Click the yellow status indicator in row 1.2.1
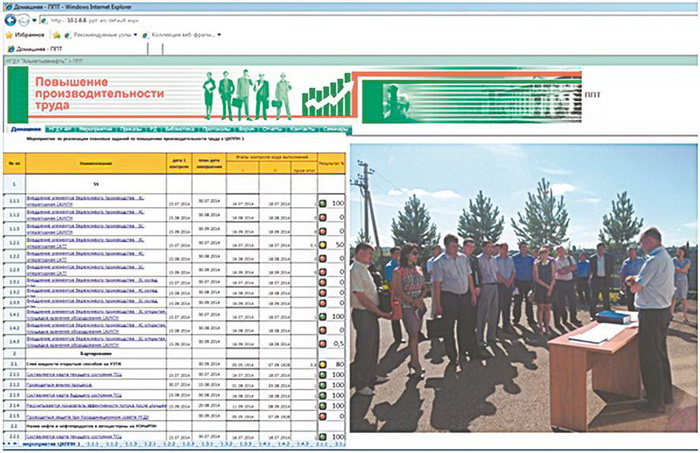This screenshot has height=453, width=700. pos(323,244)
